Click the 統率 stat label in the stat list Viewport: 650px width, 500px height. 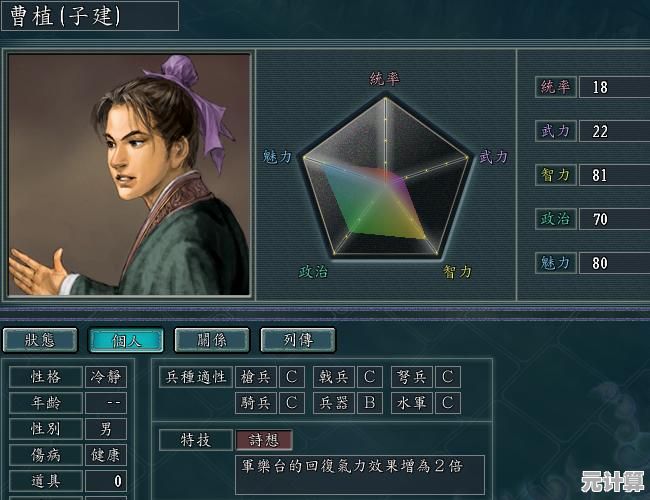[555, 87]
